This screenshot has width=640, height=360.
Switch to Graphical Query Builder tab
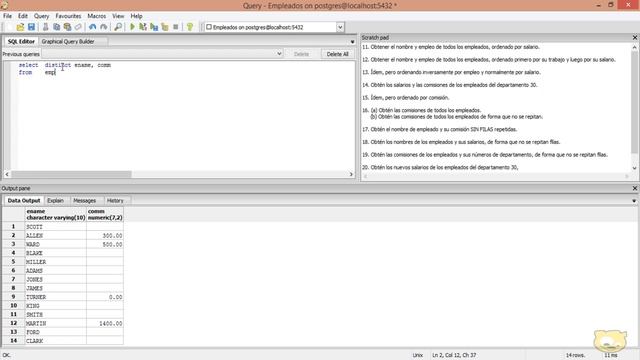point(68,42)
